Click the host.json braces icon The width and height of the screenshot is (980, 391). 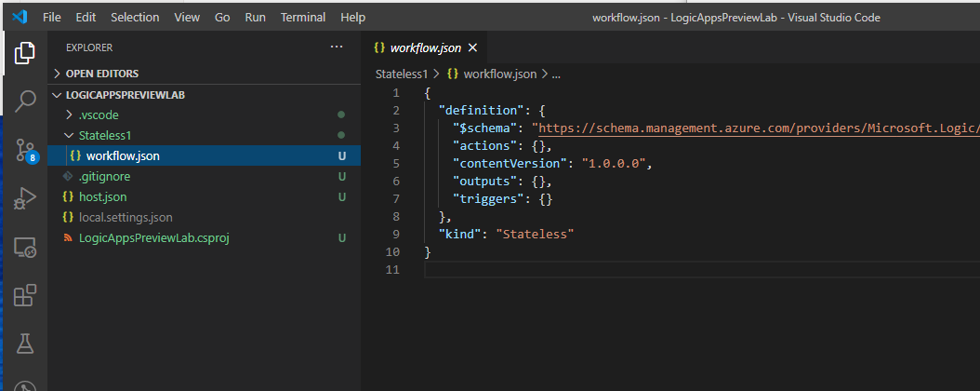point(68,197)
